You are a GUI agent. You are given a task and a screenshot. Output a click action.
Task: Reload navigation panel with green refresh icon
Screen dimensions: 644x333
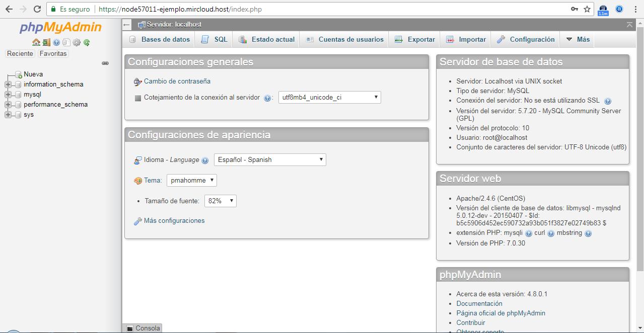(87, 43)
